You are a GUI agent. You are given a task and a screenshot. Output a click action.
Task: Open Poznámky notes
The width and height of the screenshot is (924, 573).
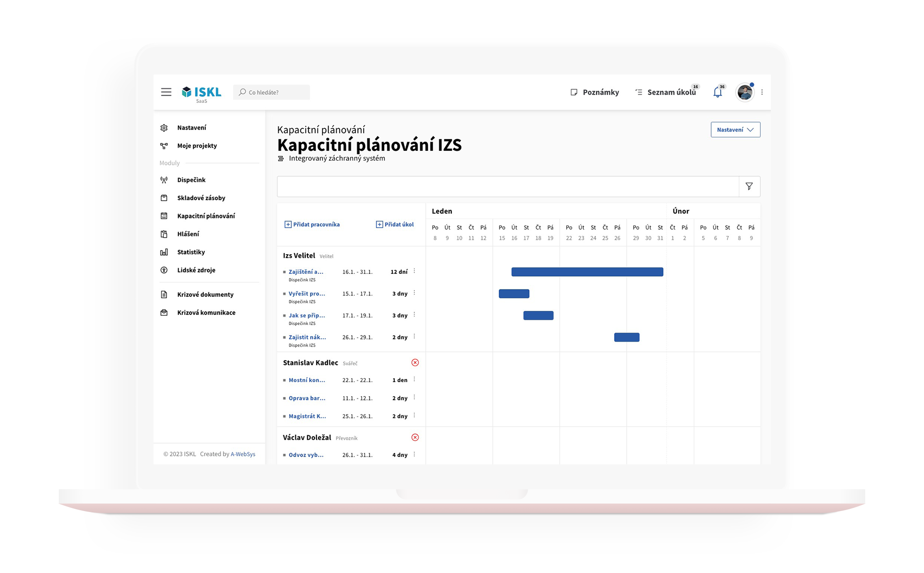point(594,92)
